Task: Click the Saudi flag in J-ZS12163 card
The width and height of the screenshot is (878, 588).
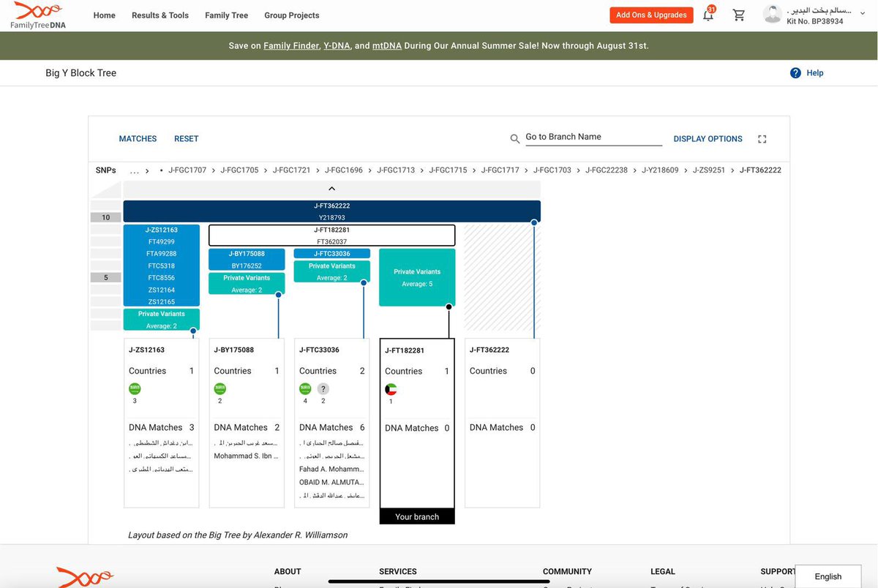Action: click(x=135, y=389)
